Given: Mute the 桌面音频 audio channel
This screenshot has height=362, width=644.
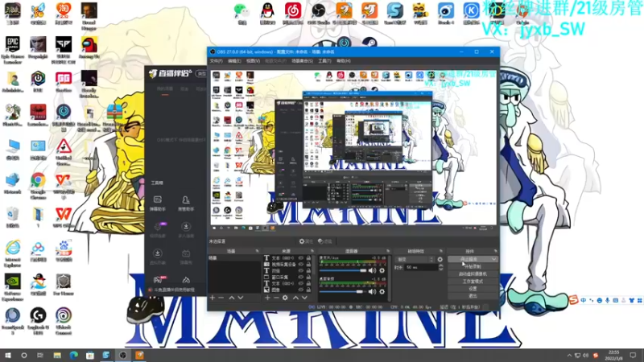Looking at the screenshot, I should (x=372, y=291).
